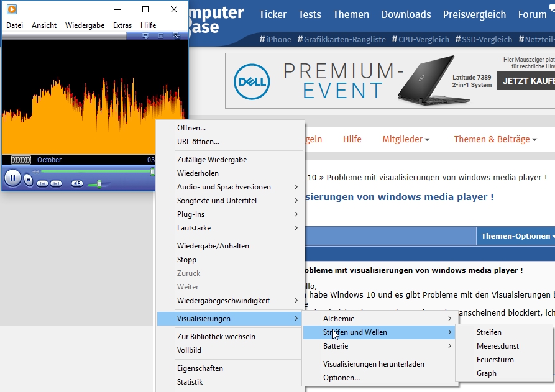Open Eigenschaften from the context menu
Viewport: 555px width, 392px height.
point(229,368)
